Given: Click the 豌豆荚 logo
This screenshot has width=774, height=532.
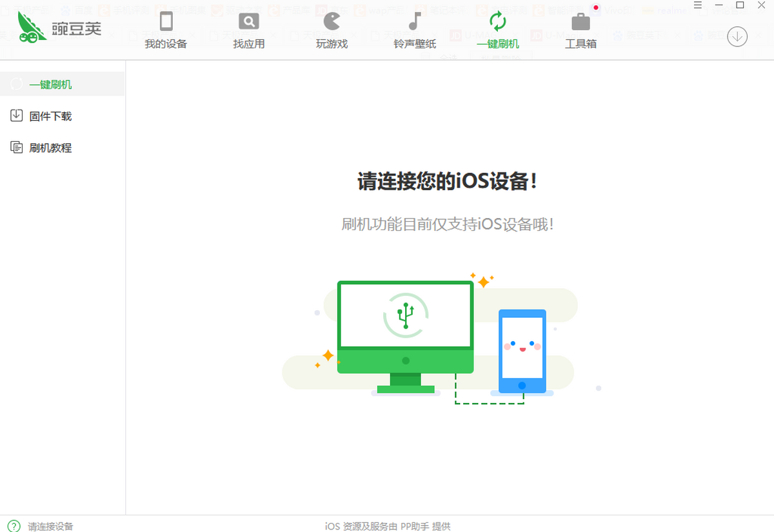Looking at the screenshot, I should (59, 28).
